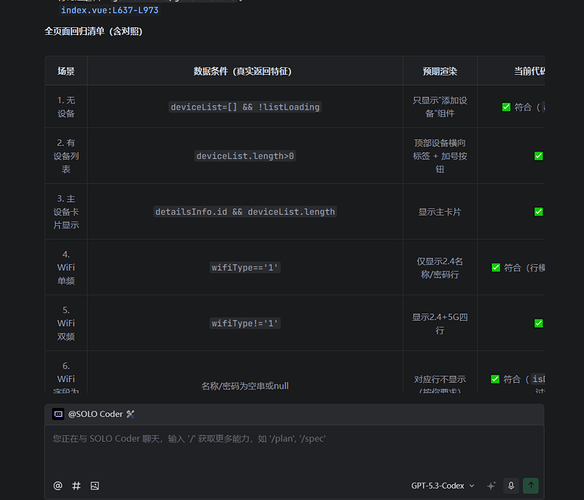Image resolution: width=584 pixels, height=500 pixels.
Task: Click the cell 显示2.4+5G四行
Action: [439, 323]
